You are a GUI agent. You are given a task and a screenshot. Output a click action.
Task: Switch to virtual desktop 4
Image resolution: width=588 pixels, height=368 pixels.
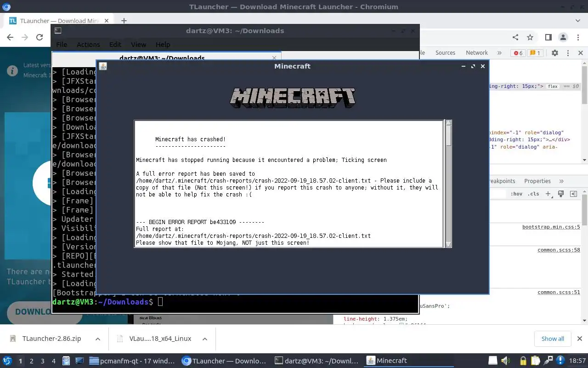coord(54,361)
